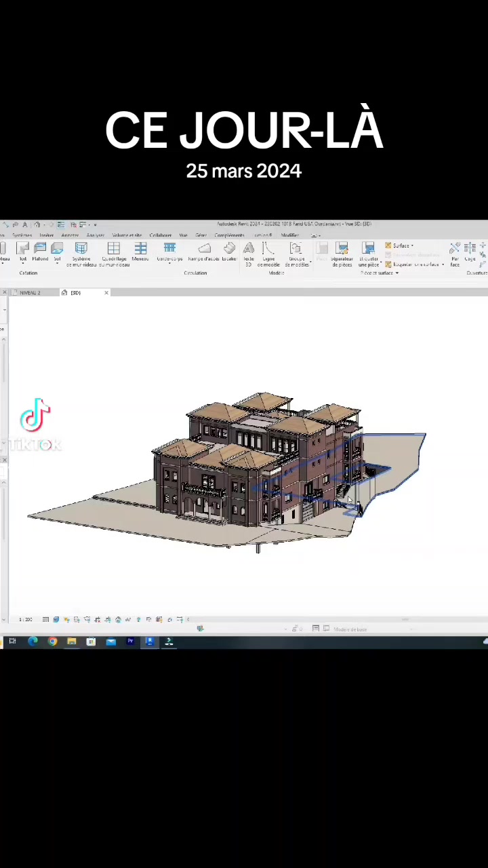Select the Sol floor tool
488x868 pixels.
point(57,252)
